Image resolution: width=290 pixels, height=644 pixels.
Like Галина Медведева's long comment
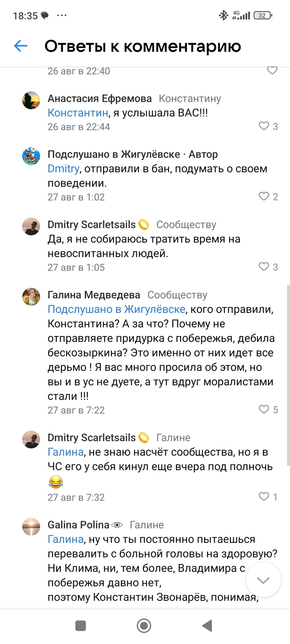[x=264, y=410]
